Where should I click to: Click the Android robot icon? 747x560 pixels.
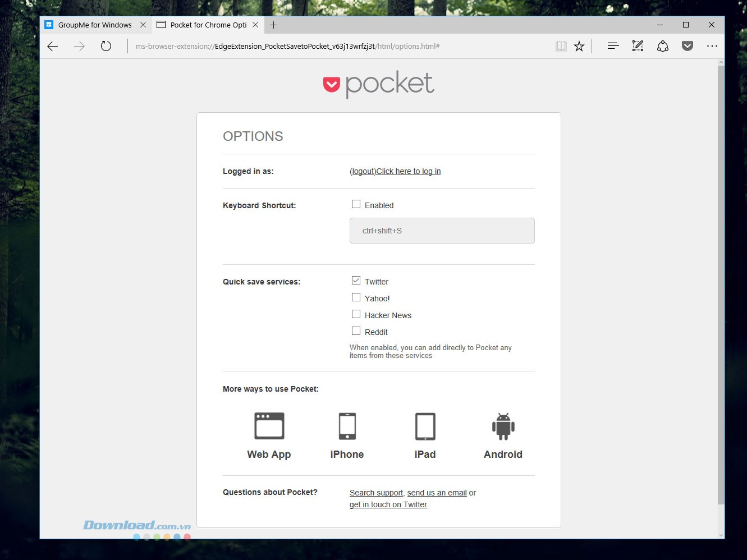503,426
